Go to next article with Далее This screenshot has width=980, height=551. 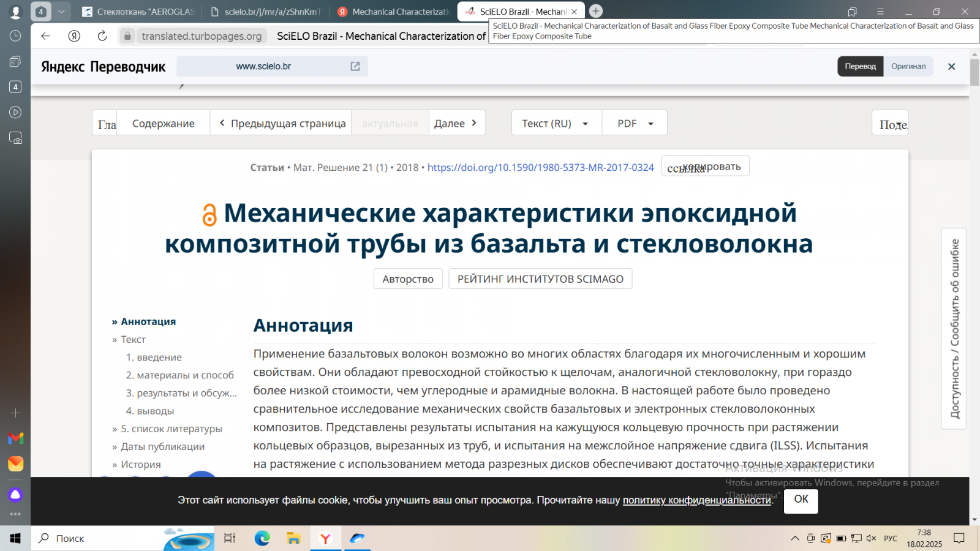click(456, 123)
